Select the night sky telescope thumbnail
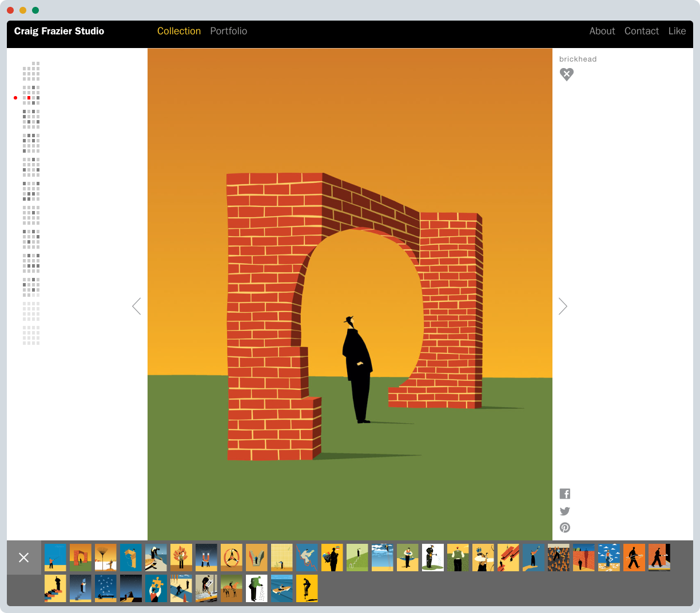Screen dimensions: 700x613 point(131,588)
